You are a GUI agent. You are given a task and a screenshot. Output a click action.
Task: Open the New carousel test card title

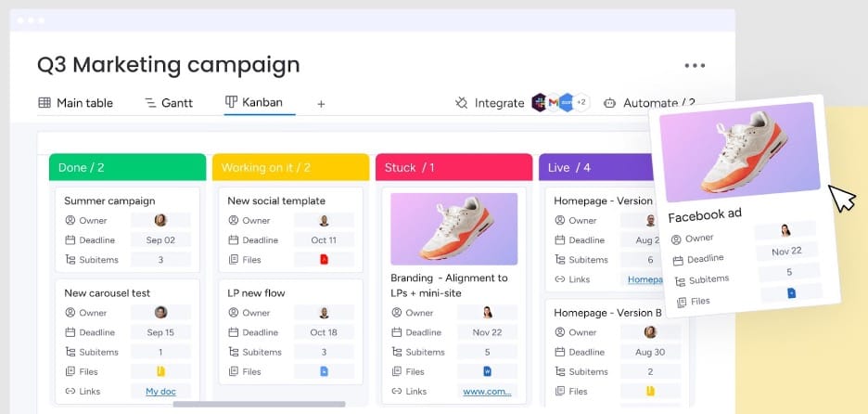click(108, 293)
